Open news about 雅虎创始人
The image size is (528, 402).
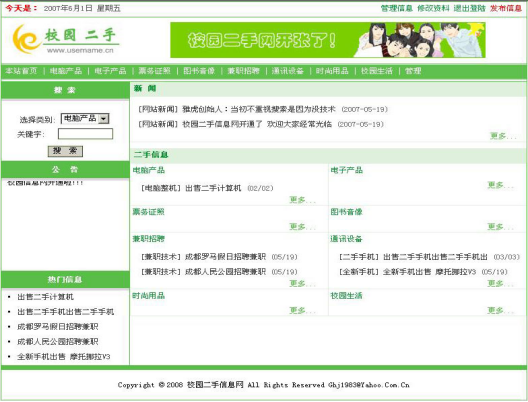pyautogui.click(x=259, y=109)
